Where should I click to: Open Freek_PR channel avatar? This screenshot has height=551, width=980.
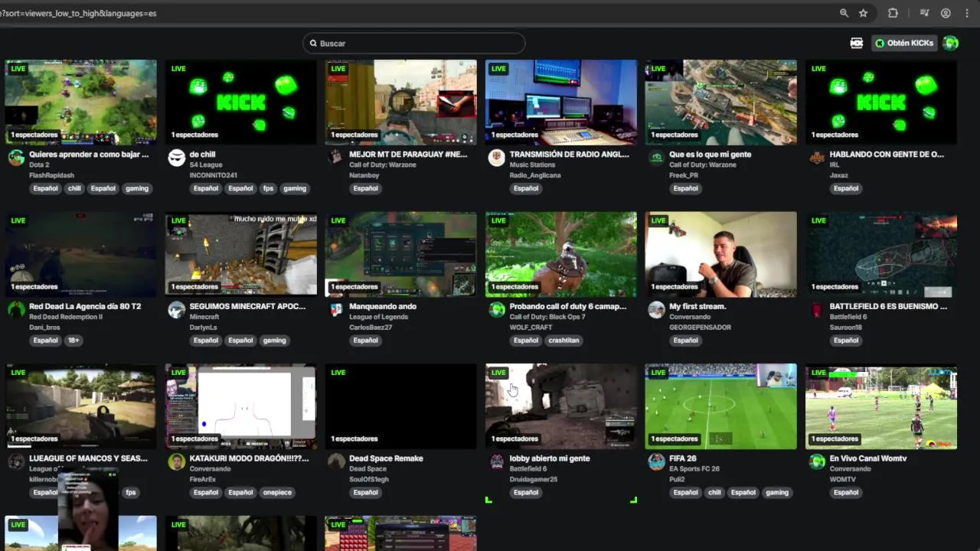click(656, 158)
